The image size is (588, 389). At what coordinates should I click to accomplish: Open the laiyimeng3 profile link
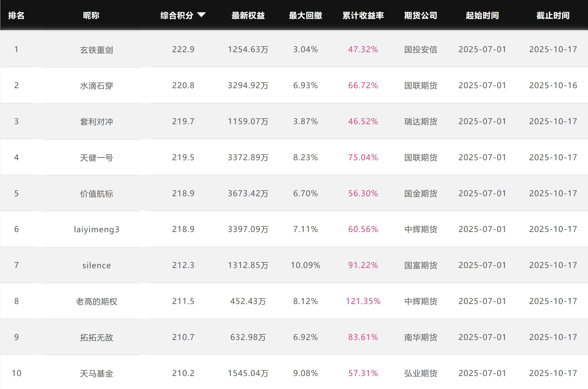tap(97, 229)
